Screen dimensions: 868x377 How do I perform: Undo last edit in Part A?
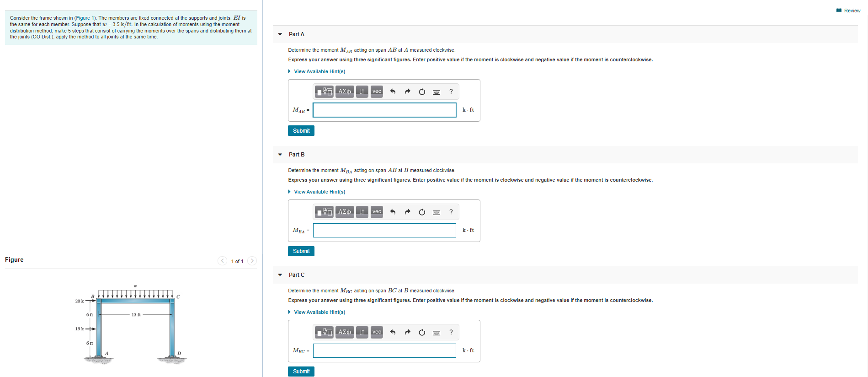(393, 92)
